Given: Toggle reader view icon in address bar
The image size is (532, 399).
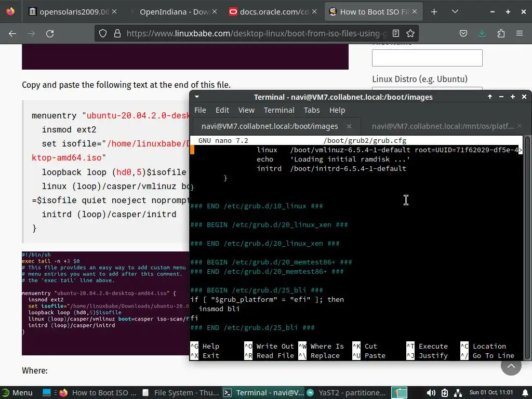Looking at the screenshot, I should click(x=395, y=33).
